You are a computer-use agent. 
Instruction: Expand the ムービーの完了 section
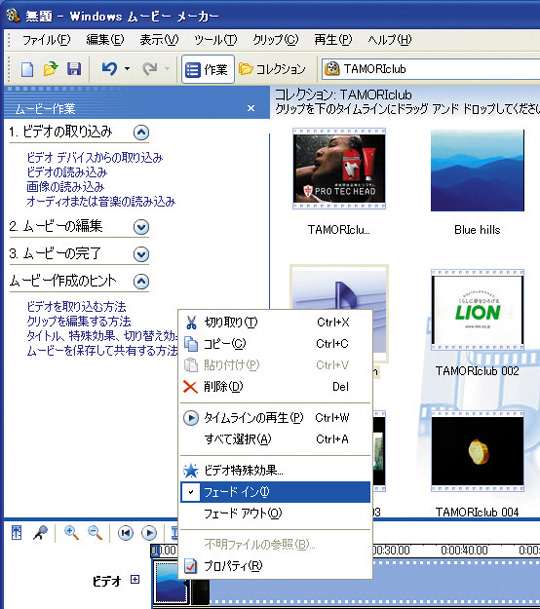141,254
